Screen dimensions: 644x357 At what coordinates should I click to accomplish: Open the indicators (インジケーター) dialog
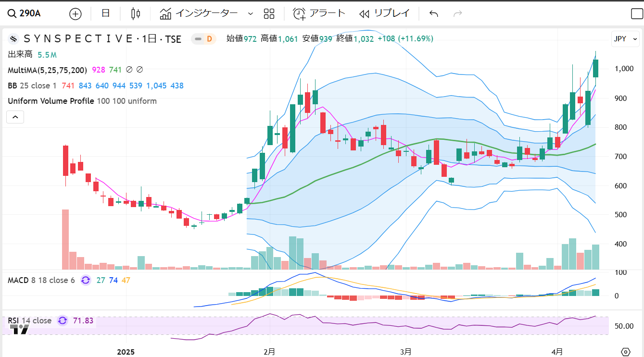coord(199,13)
